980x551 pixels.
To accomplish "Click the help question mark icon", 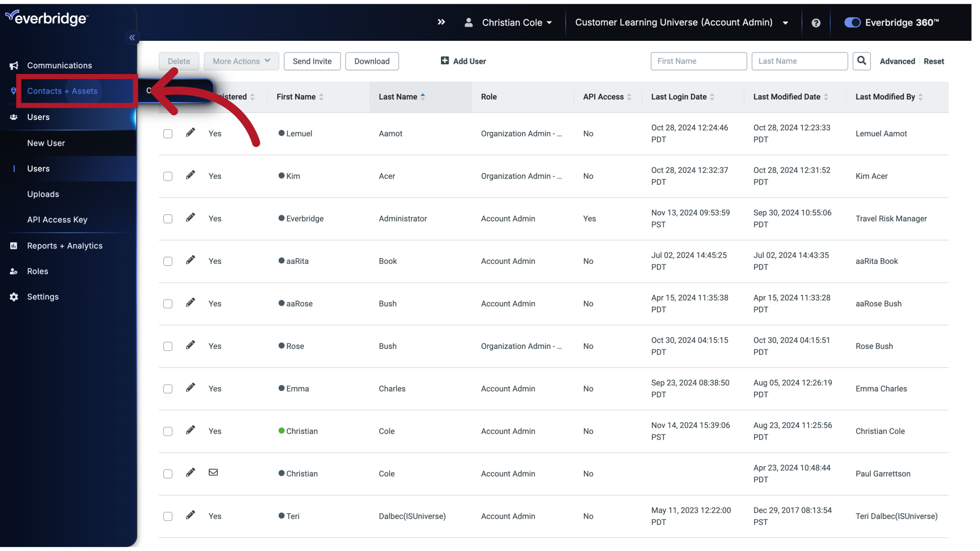I will coord(816,22).
